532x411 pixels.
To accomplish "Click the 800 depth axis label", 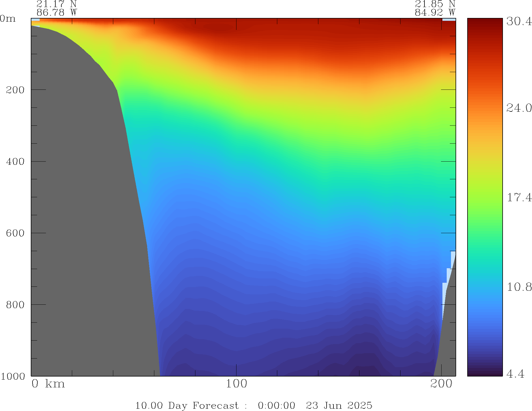I will point(15,305).
